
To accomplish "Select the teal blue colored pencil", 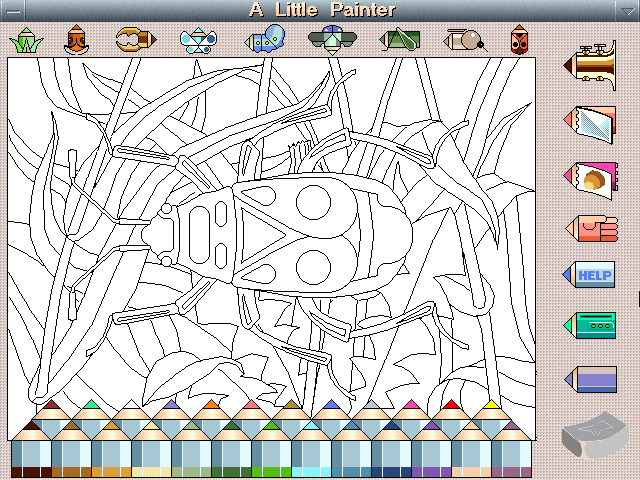I will pyautogui.click(x=351, y=450).
